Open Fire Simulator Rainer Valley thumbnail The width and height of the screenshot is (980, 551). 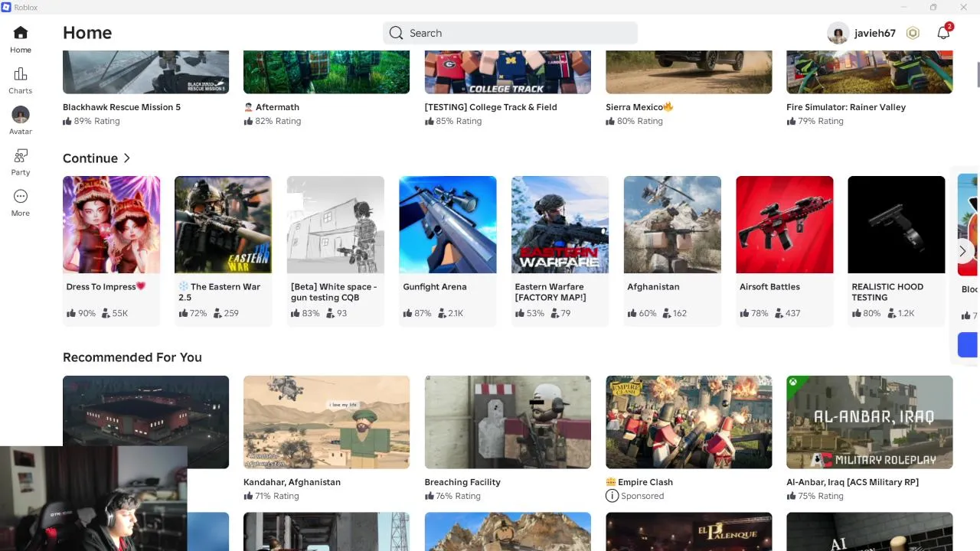click(x=870, y=72)
